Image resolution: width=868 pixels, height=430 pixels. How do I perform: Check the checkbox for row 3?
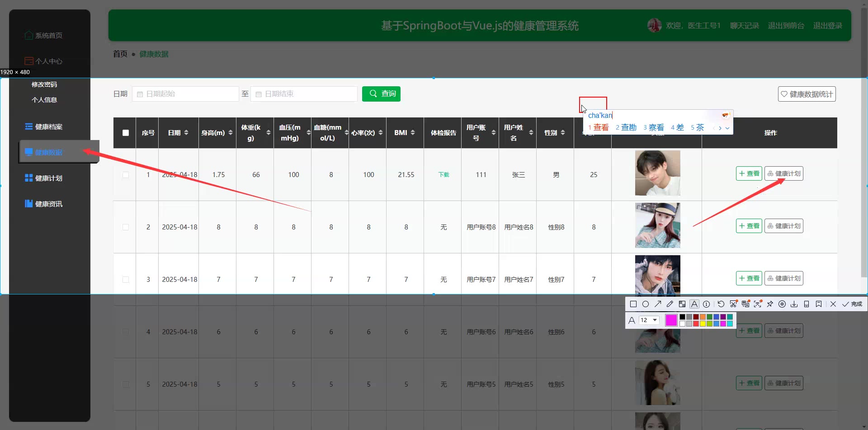[x=126, y=280]
